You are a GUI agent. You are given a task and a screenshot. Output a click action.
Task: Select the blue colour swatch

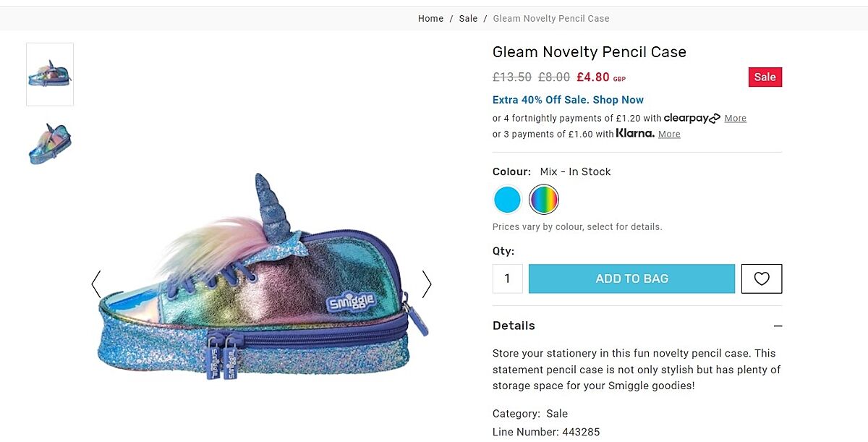pyautogui.click(x=507, y=200)
